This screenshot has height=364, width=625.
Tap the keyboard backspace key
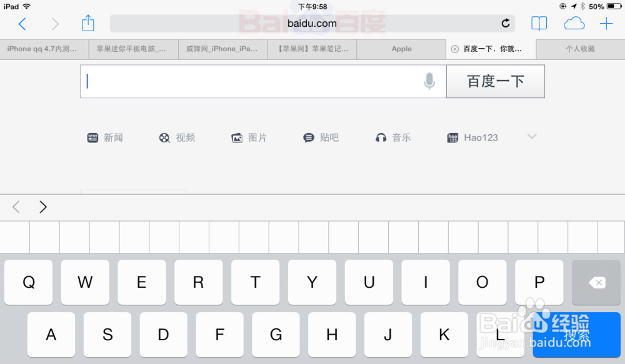596,282
